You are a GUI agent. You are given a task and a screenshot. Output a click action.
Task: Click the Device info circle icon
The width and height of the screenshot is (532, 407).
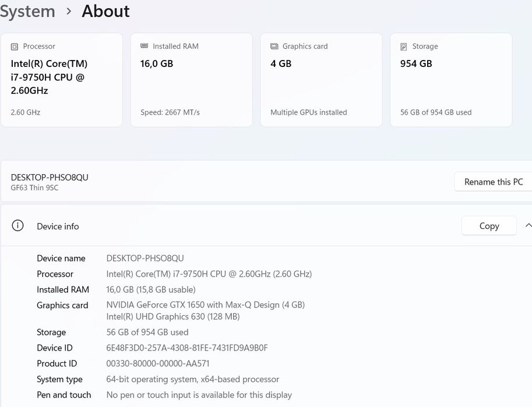pos(17,225)
